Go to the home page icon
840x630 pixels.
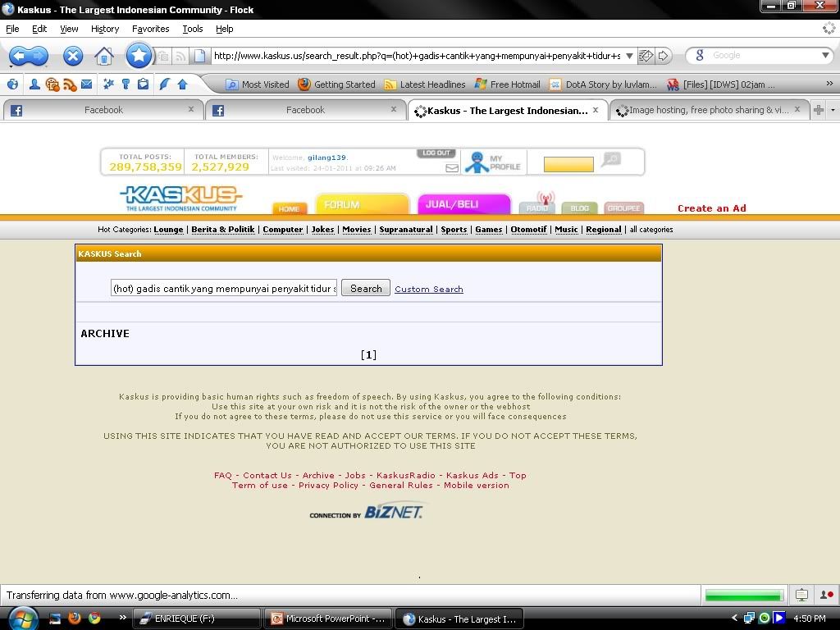point(104,56)
